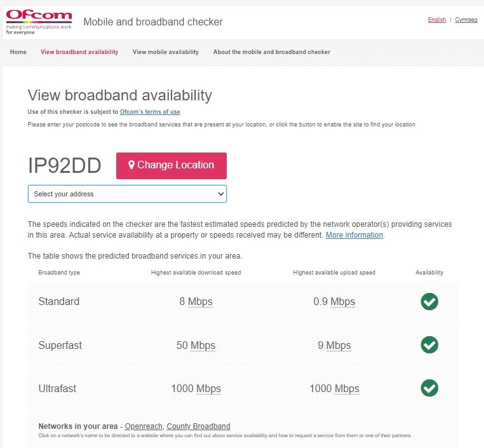484x448 pixels.
Task: Click the Ofcom logo
Action: click(x=39, y=22)
